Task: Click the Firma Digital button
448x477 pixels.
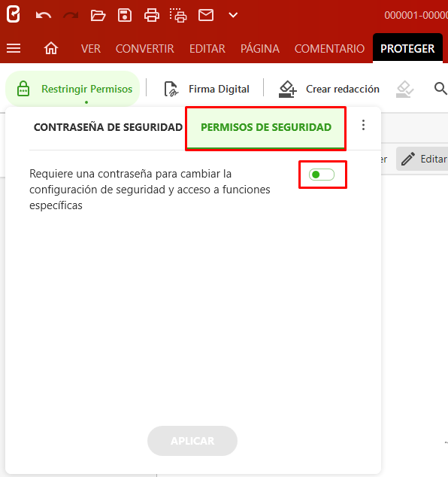Action: click(x=207, y=89)
